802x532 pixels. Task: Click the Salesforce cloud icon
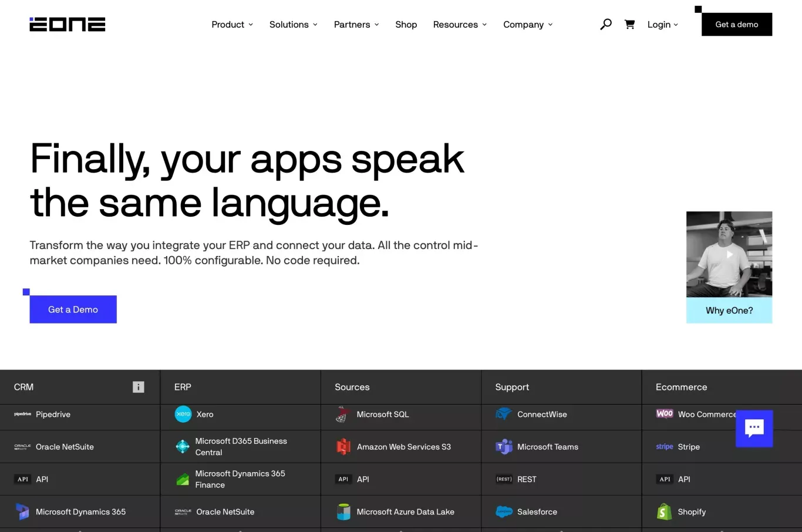pyautogui.click(x=504, y=511)
